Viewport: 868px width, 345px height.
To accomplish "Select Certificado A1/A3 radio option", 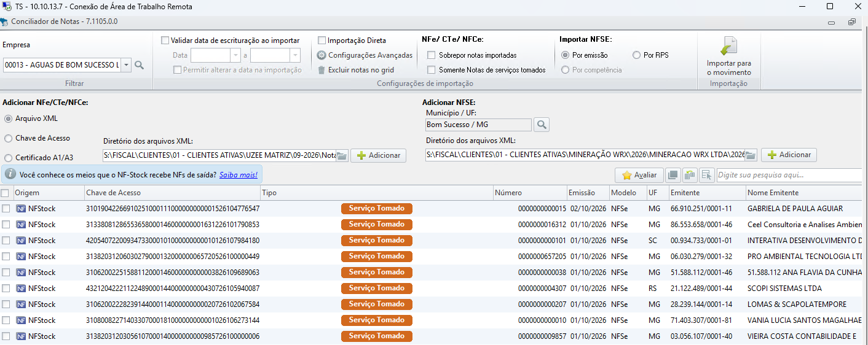I will coord(9,158).
